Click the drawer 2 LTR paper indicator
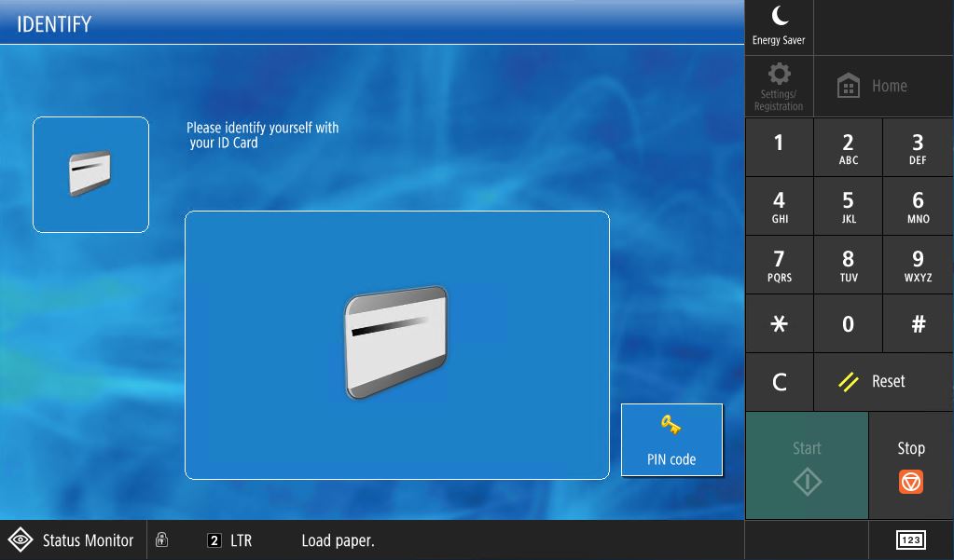Screen dimensions: 954x560 (229, 540)
